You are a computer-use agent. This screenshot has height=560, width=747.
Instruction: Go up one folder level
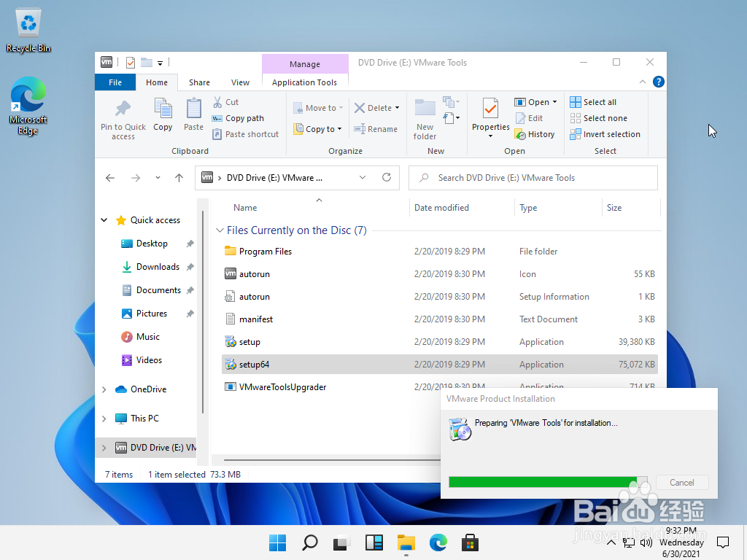tap(179, 178)
